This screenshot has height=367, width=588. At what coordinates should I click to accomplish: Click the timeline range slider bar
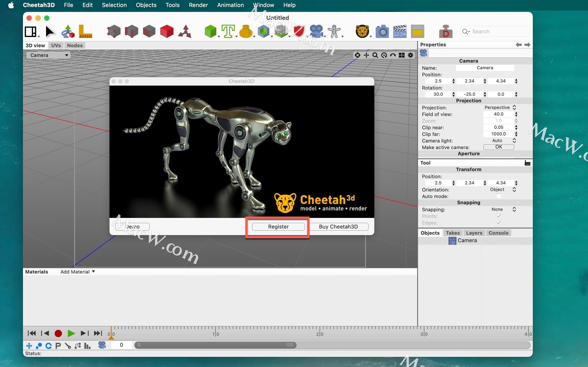click(x=215, y=345)
